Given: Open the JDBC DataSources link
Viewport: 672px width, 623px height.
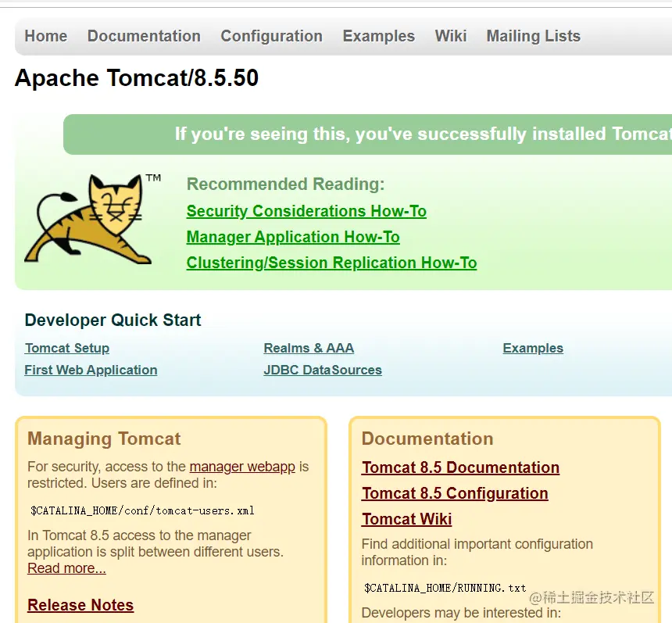Looking at the screenshot, I should [x=323, y=370].
